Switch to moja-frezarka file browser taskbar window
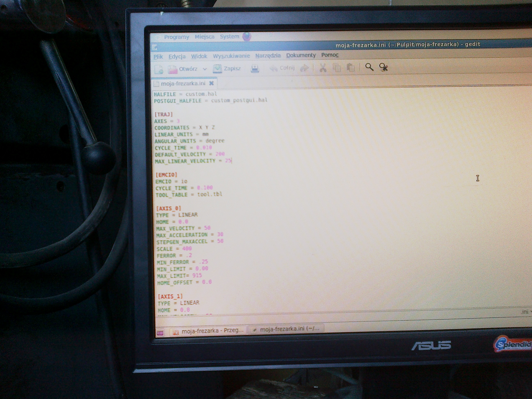The image size is (532, 399). click(208, 331)
